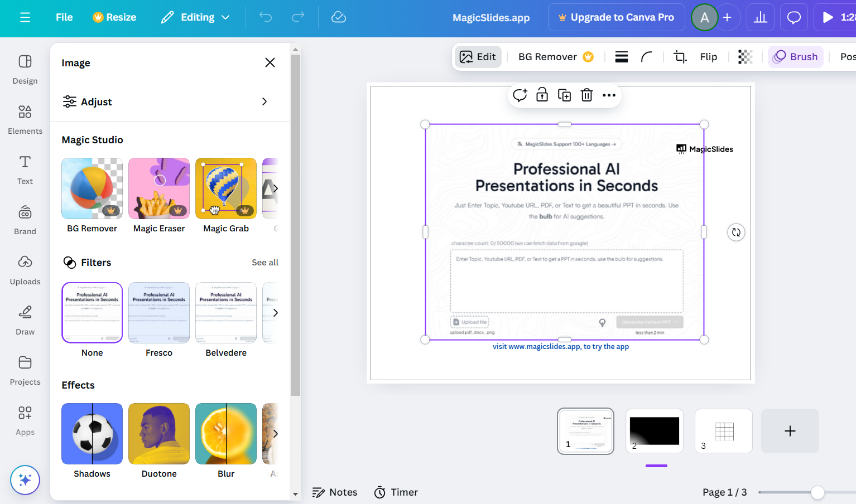856x504 pixels.
Task: Open the comments speech bubble
Action: pos(794,17)
